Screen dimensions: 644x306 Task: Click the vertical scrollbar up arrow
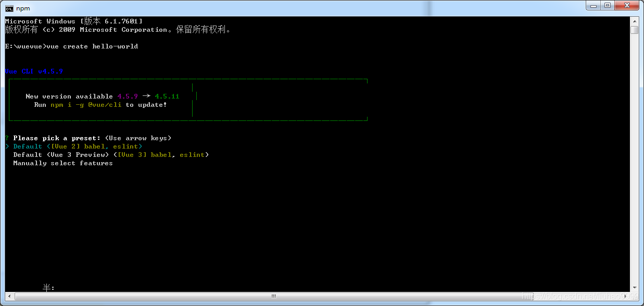coord(634,21)
